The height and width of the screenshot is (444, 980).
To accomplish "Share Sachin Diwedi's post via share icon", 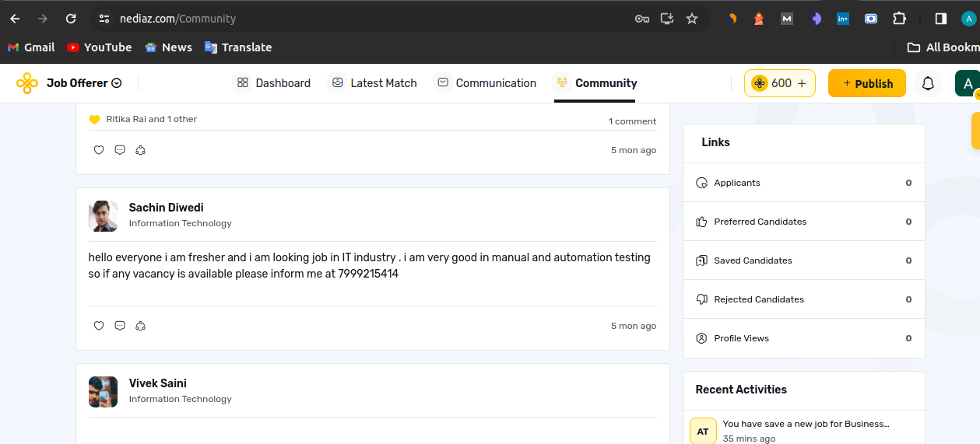I will 141,326.
